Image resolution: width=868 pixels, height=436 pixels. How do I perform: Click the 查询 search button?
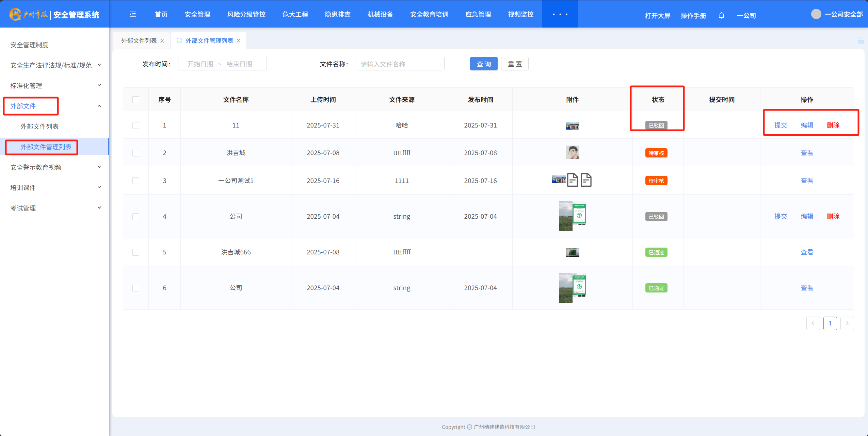483,64
